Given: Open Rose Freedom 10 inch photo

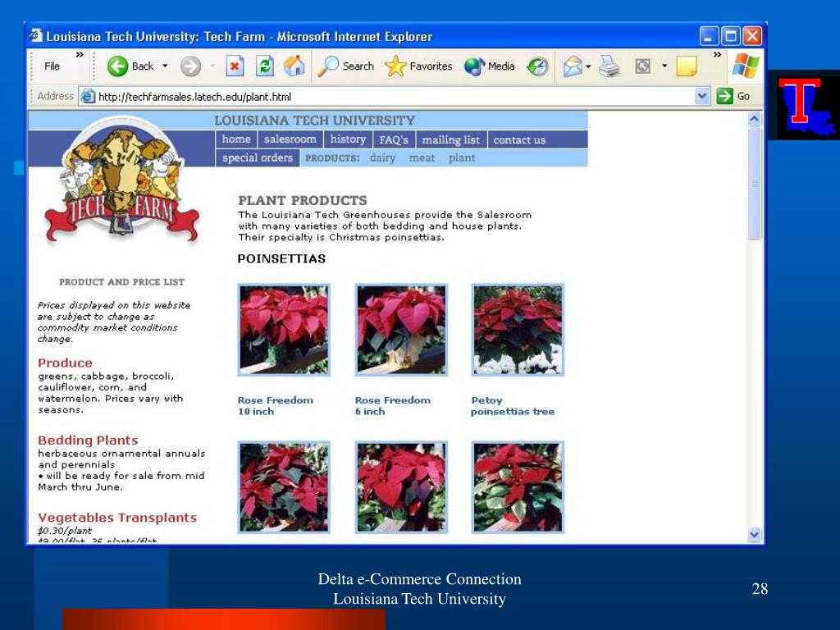Looking at the screenshot, I should pyautogui.click(x=284, y=330).
